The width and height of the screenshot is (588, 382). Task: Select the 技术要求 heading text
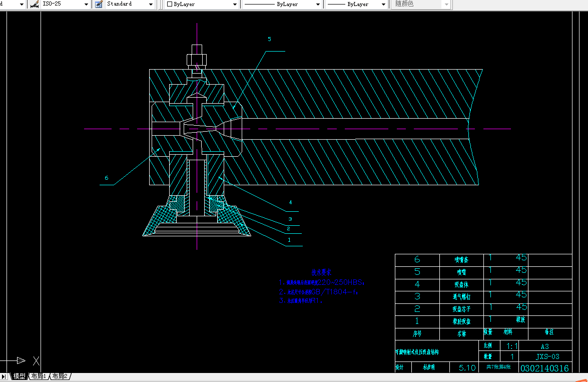coord(321,273)
